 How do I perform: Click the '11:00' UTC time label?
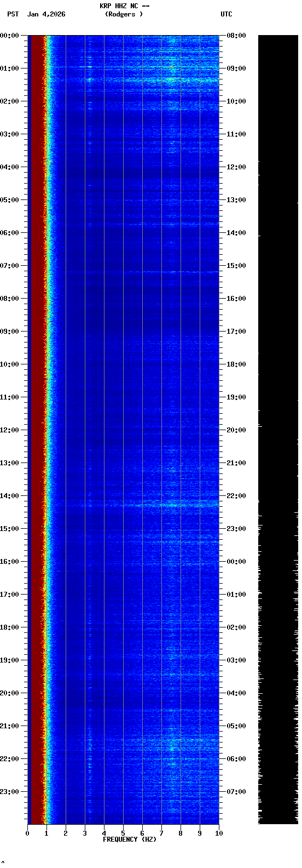coord(236,134)
